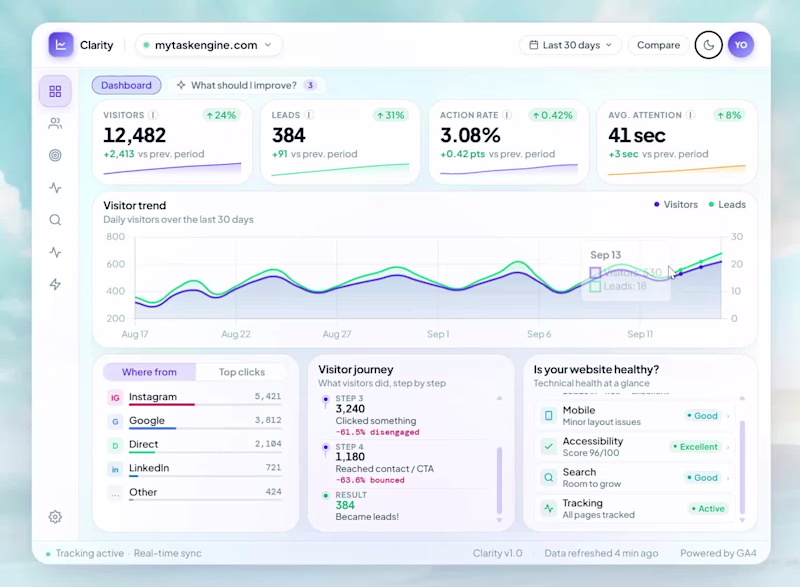Click the Tracking active status text
Screen dimensions: 800x587
click(90, 553)
